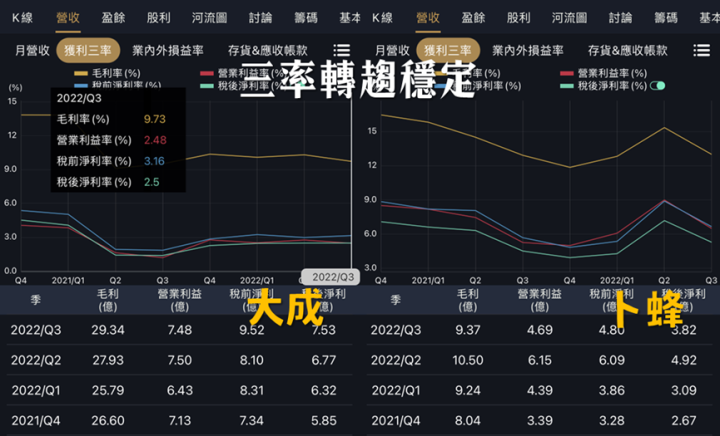
Task: Click cell 8.31 in 大成 table
Action: click(252, 391)
